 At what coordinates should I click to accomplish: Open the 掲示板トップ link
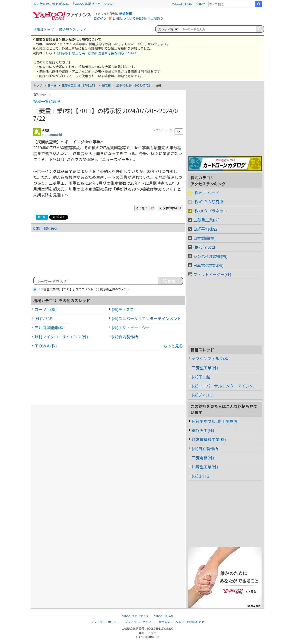click(44, 30)
